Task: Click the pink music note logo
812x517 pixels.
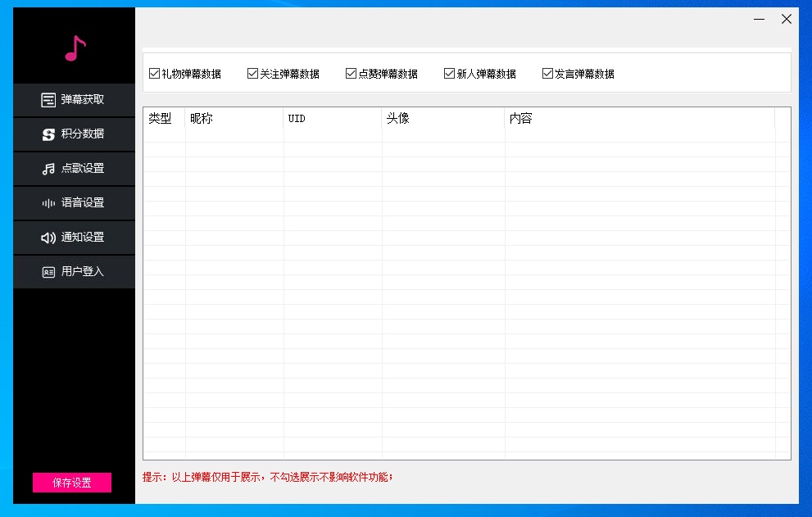Action: click(x=75, y=49)
